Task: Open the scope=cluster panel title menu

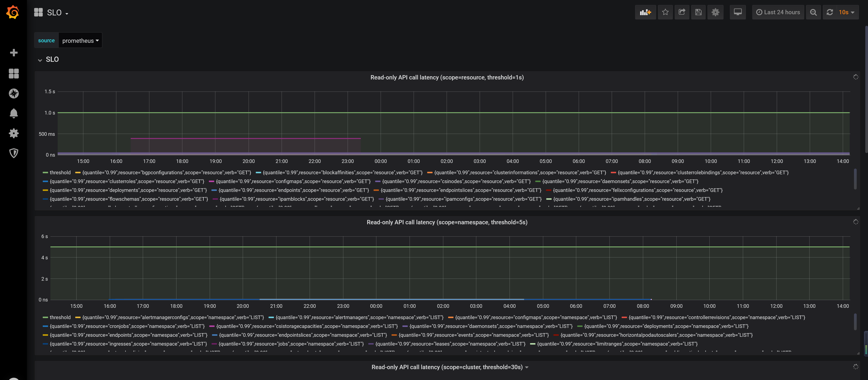Action: tap(447, 367)
